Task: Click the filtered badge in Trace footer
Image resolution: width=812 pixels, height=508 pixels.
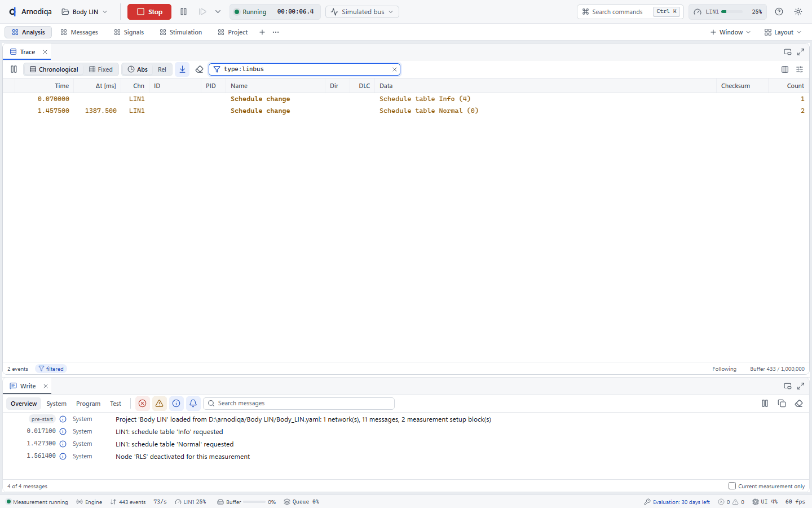Action: [51, 369]
